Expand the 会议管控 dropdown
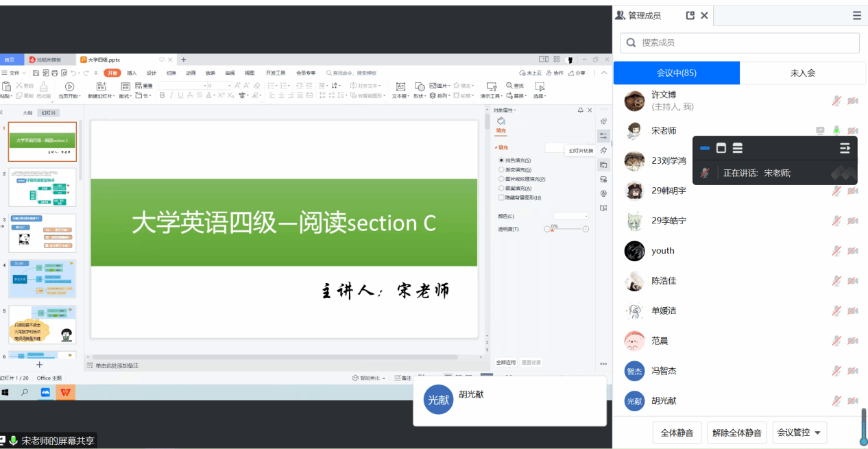 (799, 433)
